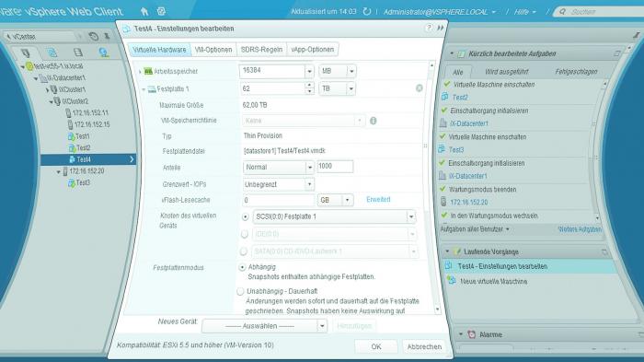Switch to VM-Optionen tab
This screenshot has height=362, width=644.
click(x=213, y=50)
